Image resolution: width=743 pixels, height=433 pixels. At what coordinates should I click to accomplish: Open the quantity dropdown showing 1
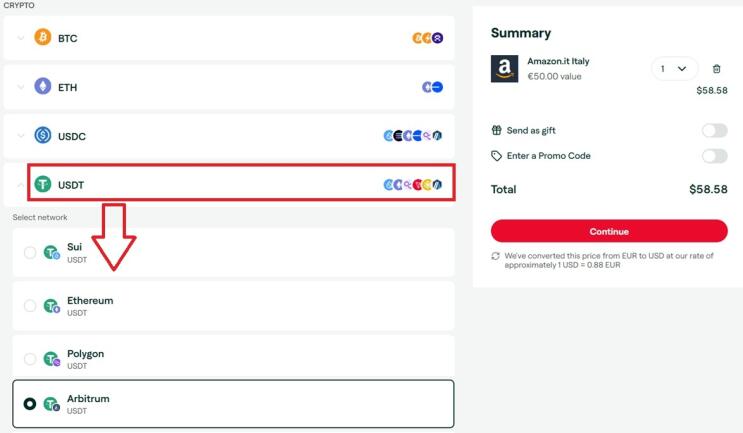[x=674, y=69]
